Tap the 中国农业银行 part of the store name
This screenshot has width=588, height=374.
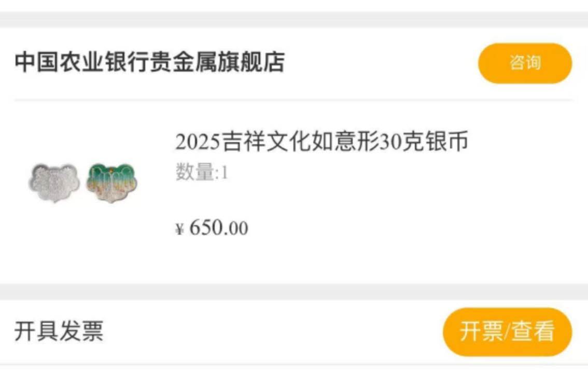[x=82, y=62]
